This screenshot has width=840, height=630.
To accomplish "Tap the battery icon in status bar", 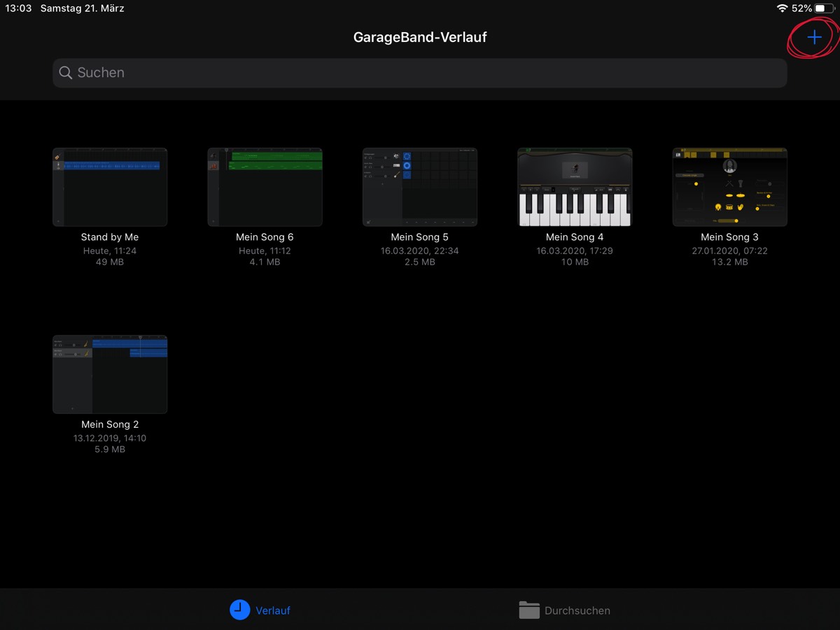I will tap(824, 8).
